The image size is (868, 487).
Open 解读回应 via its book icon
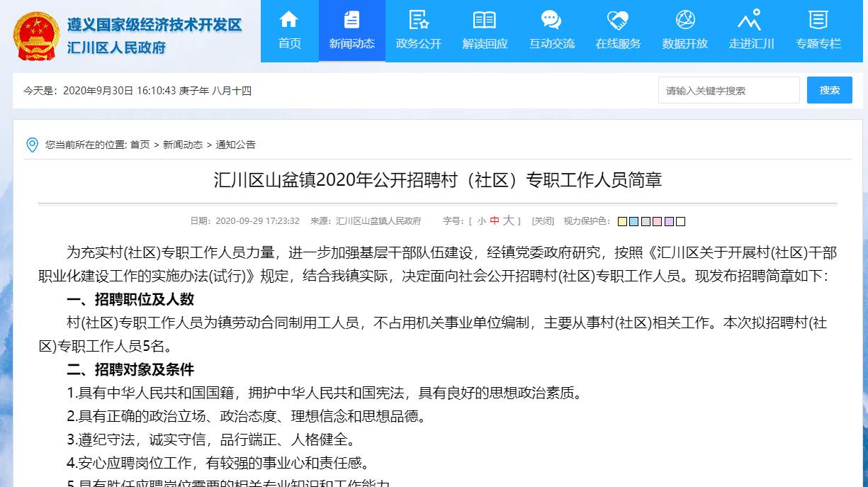pos(485,21)
